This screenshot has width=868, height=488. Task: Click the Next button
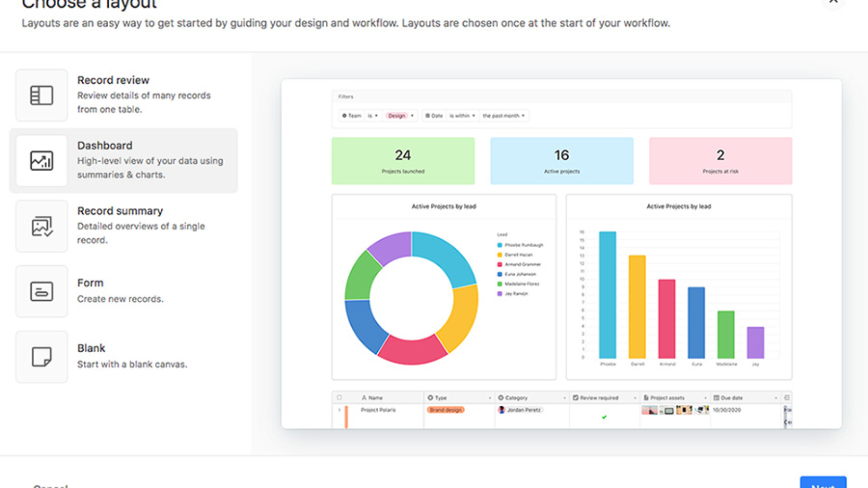pos(824,485)
